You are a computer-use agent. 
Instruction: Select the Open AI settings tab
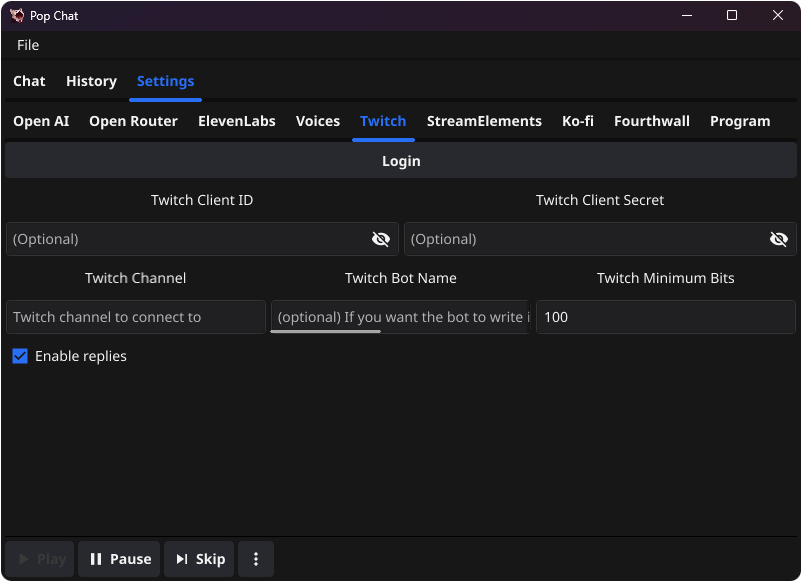(40, 121)
